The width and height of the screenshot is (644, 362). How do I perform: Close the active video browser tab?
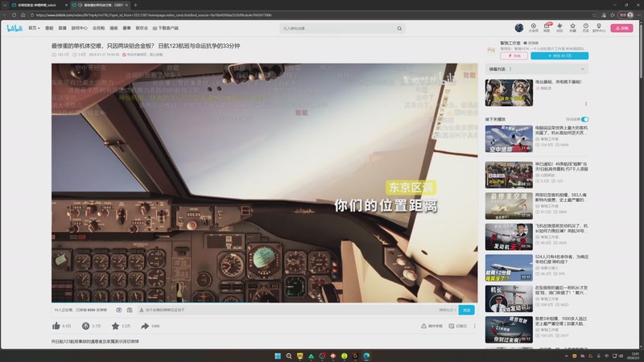pos(126,5)
